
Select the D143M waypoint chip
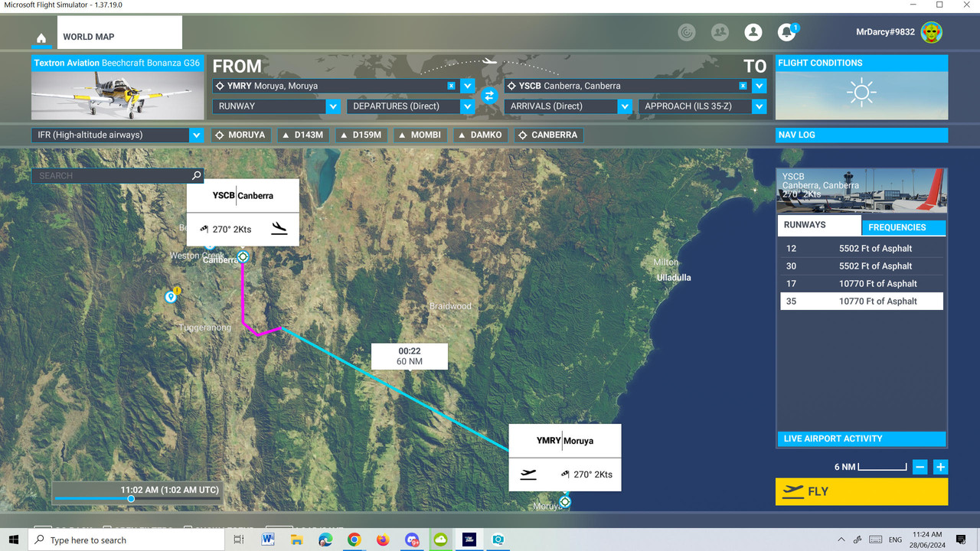pyautogui.click(x=303, y=135)
